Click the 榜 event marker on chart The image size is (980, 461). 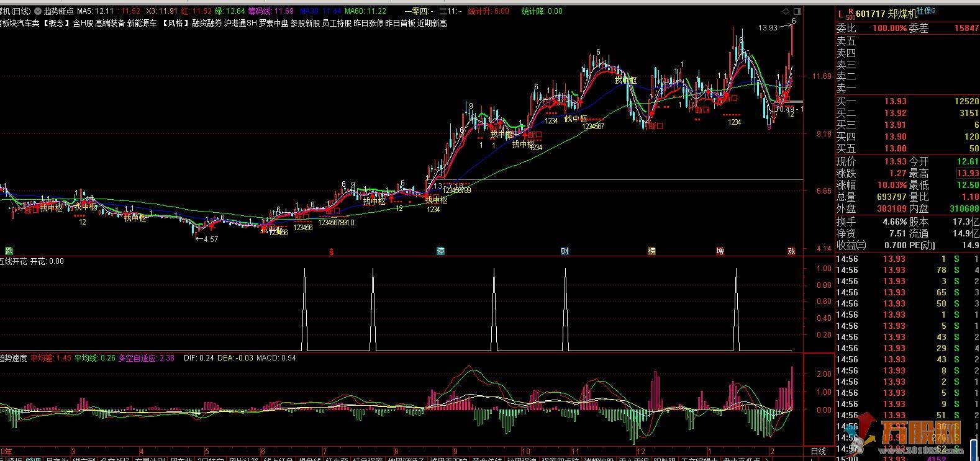[x=651, y=251]
